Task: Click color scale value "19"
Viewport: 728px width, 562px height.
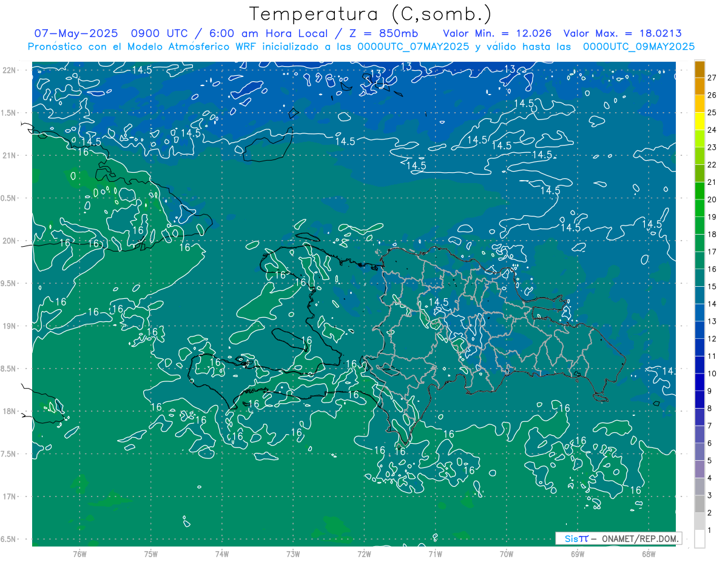Action: pyautogui.click(x=712, y=217)
